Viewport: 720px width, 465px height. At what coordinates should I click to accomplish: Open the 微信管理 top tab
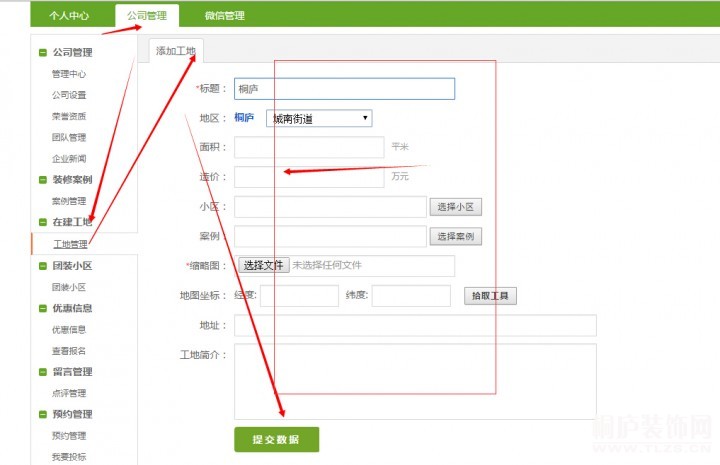coord(224,15)
